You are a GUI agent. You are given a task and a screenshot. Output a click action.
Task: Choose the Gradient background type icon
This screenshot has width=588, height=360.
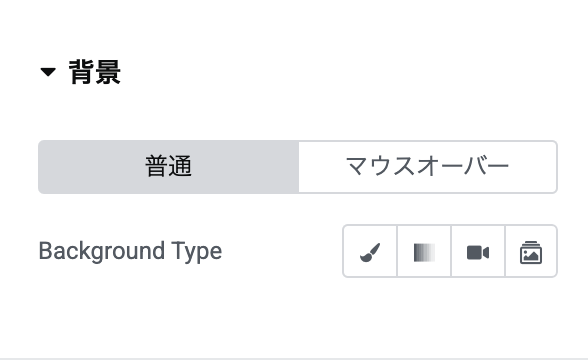[x=424, y=251]
